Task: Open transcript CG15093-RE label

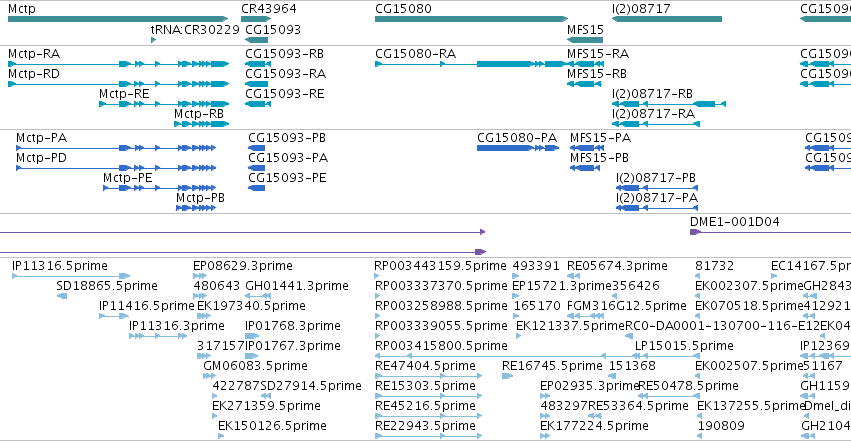Action: pyautogui.click(x=284, y=94)
